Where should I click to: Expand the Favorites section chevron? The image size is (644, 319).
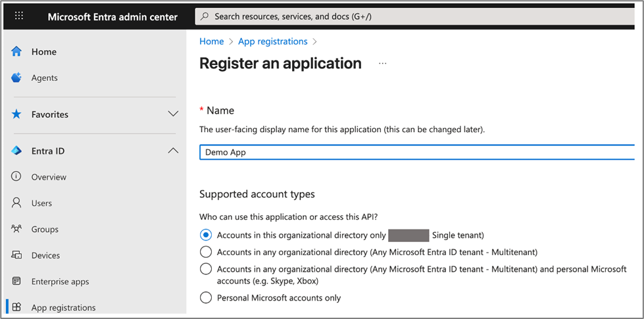173,114
